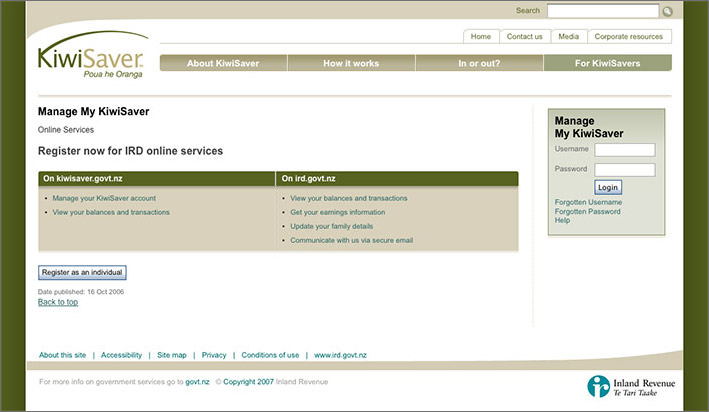Open the Contact us tab
The height and width of the screenshot is (412, 709).
pos(525,36)
